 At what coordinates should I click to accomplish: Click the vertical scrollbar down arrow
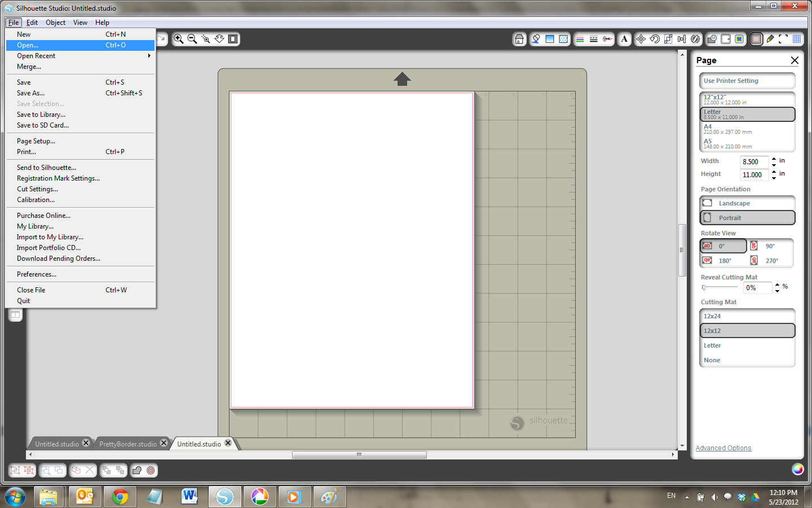tap(682, 446)
